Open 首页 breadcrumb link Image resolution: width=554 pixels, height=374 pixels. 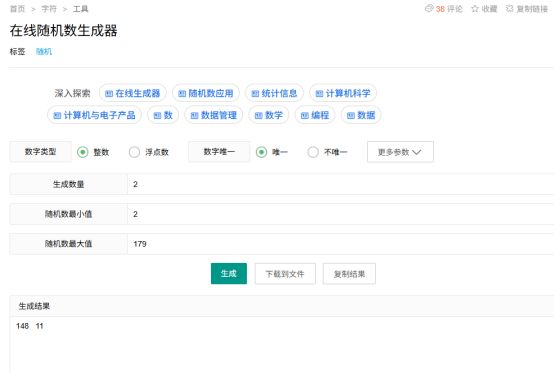(17, 9)
